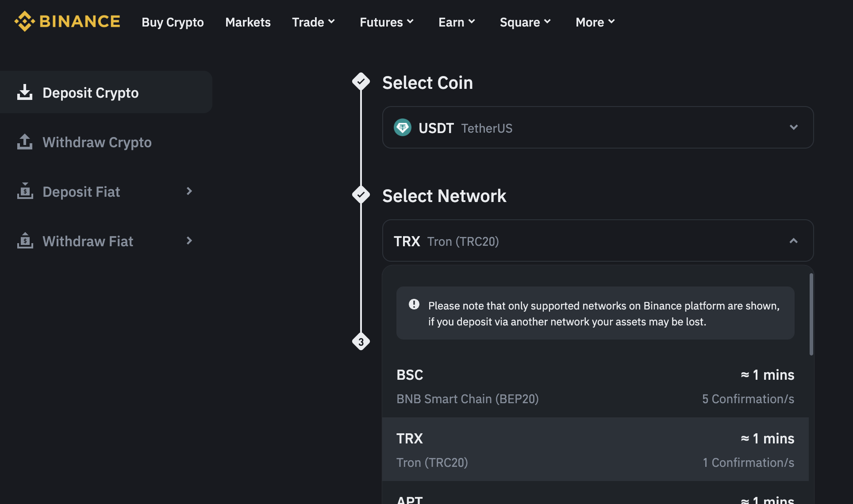Click the warning exclamation notice icon
The height and width of the screenshot is (504, 853).
[x=414, y=305]
